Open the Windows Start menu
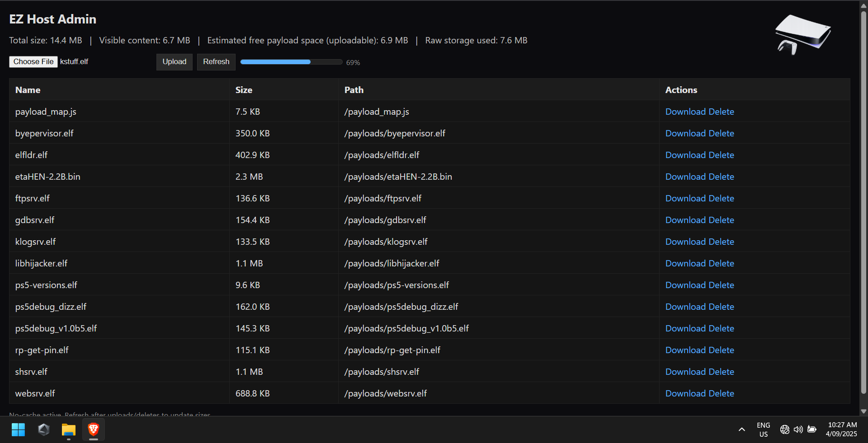Image resolution: width=868 pixels, height=443 pixels. point(18,429)
